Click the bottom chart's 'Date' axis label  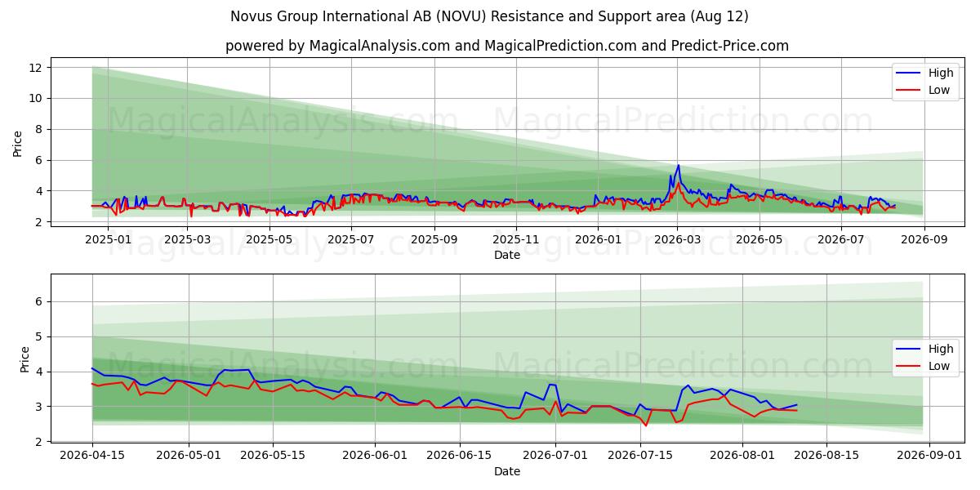click(x=507, y=471)
